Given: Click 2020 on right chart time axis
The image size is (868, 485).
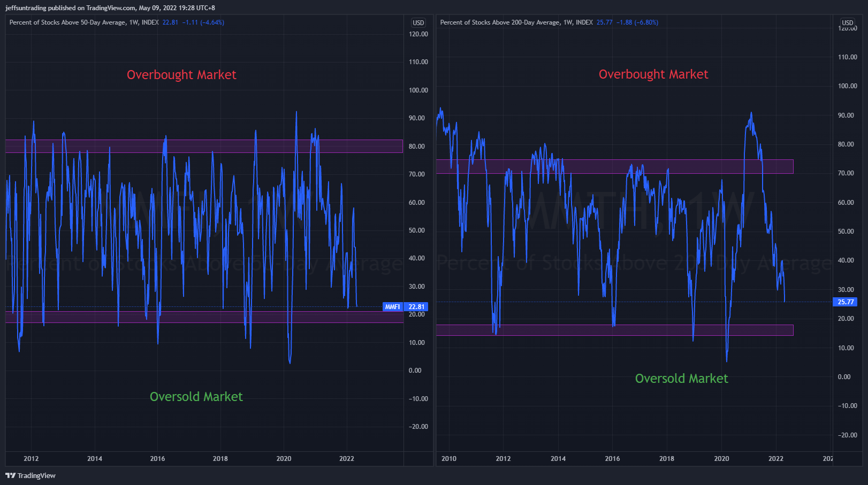Looking at the screenshot, I should point(721,459).
